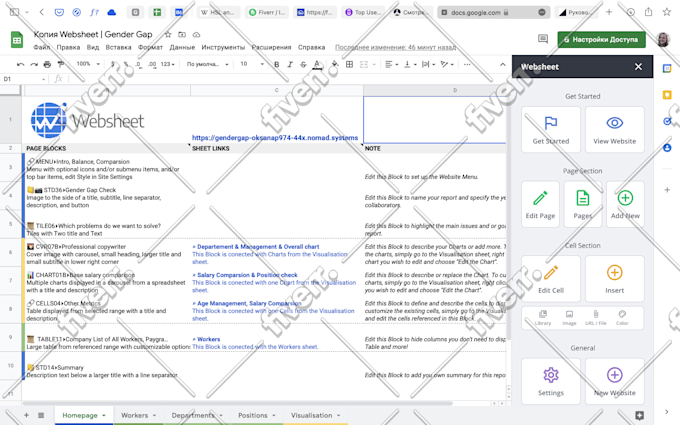Open horizontal align dropdown
The width and height of the screenshot is (680, 425).
tap(391, 64)
